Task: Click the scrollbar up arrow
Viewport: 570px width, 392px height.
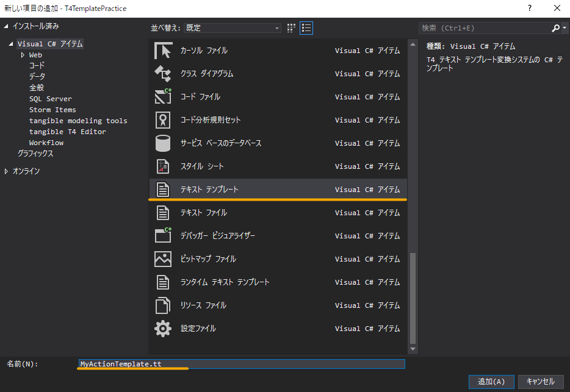Action: pos(413,45)
